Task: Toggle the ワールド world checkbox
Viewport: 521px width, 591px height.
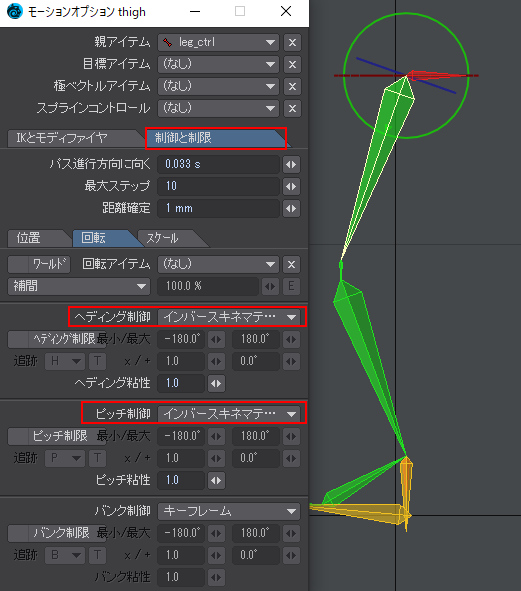Action: [x=39, y=264]
